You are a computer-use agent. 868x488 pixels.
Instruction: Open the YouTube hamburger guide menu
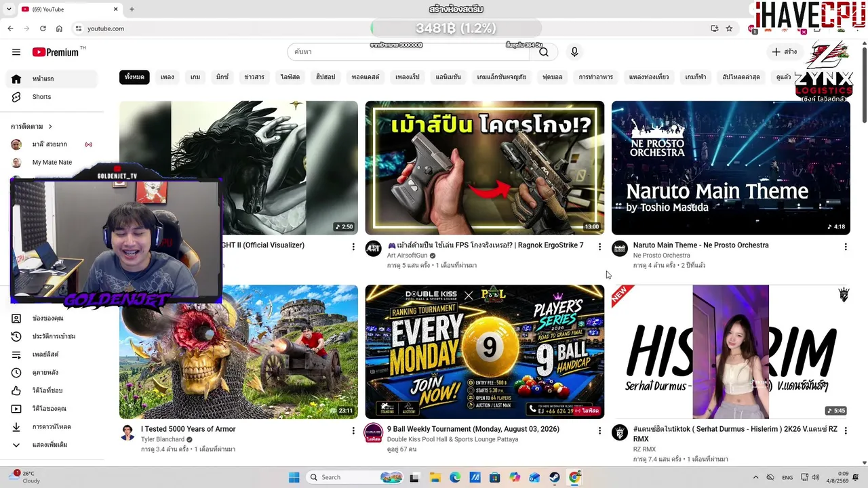coord(16,52)
